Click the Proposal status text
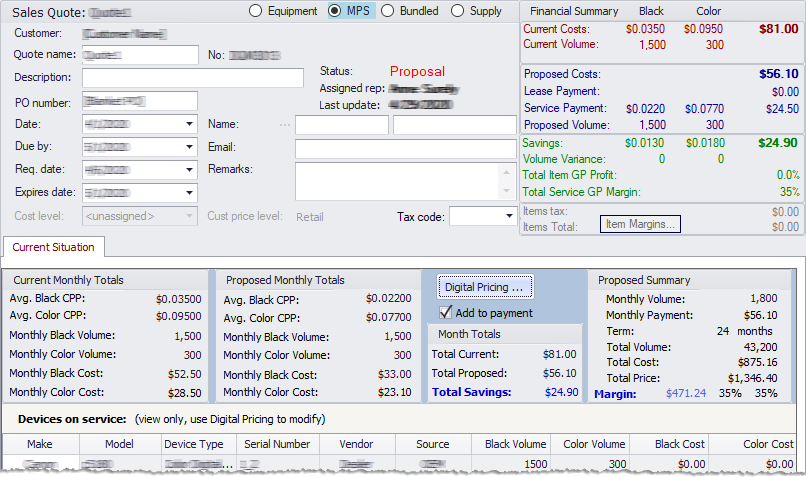 point(417,71)
